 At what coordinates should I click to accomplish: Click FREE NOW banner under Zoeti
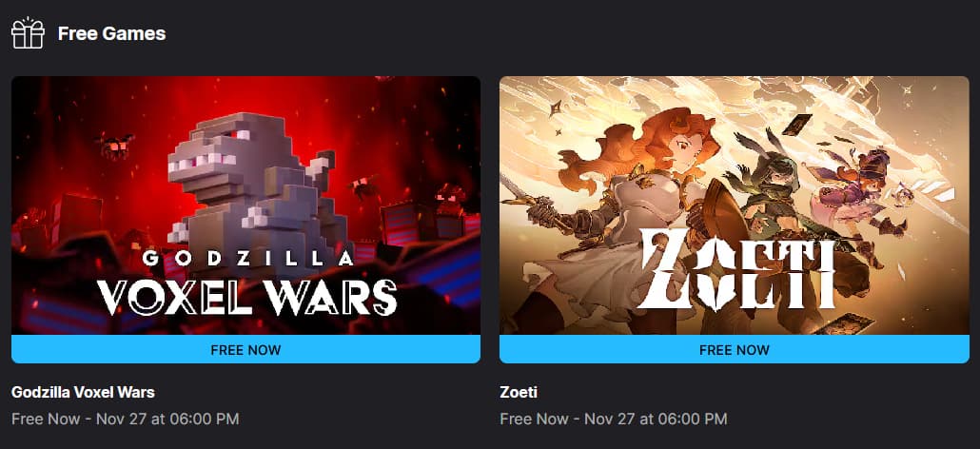click(735, 349)
